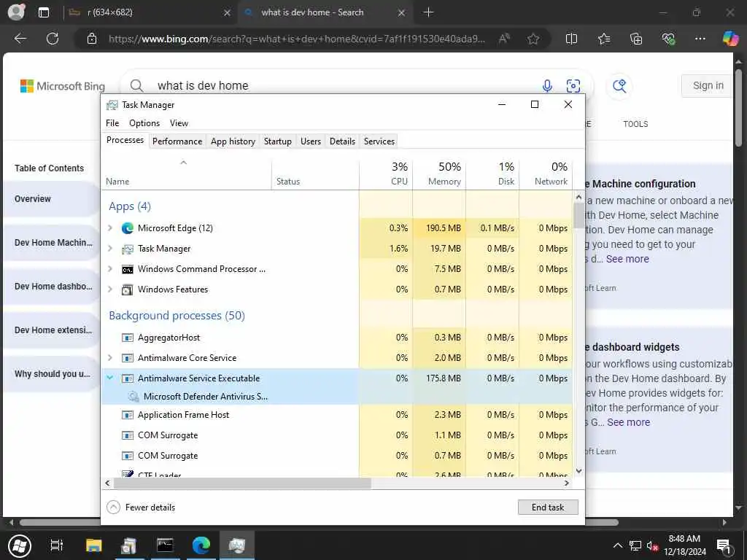Click the muted volume tray icon
The width and height of the screenshot is (747, 560).
coord(652,546)
